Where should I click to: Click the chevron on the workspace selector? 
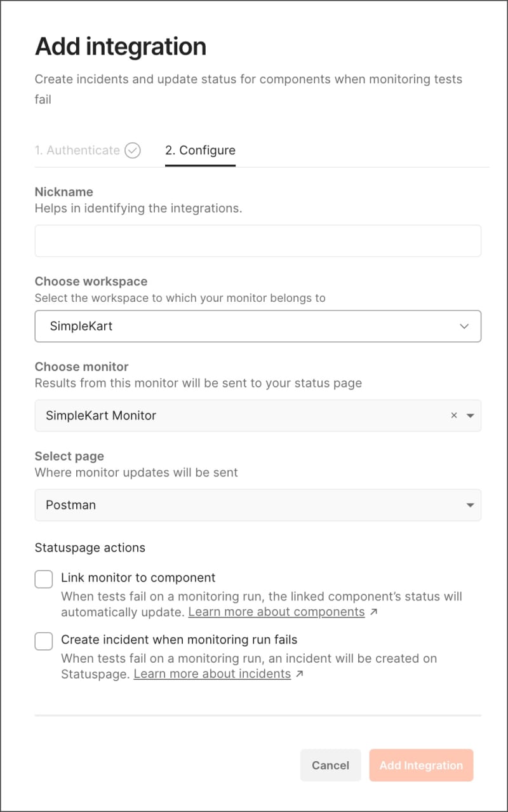[465, 326]
